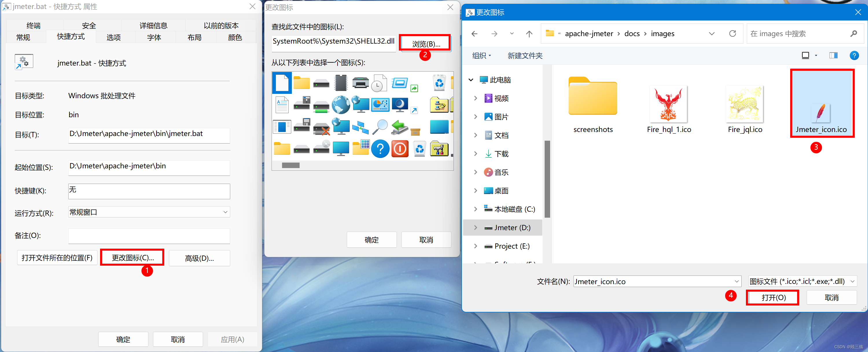Open the icon file type filter dropdown

pos(802,281)
